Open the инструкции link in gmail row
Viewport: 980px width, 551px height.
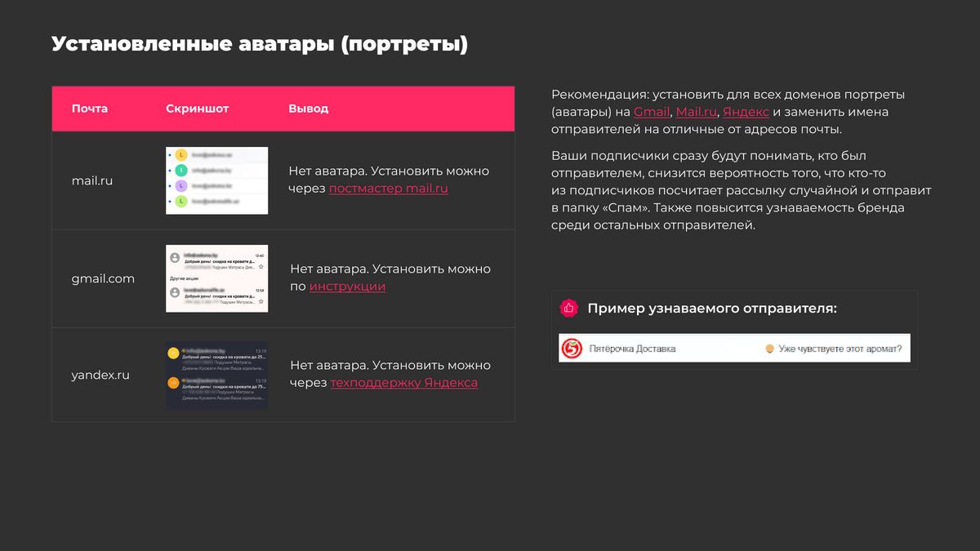coord(347,287)
